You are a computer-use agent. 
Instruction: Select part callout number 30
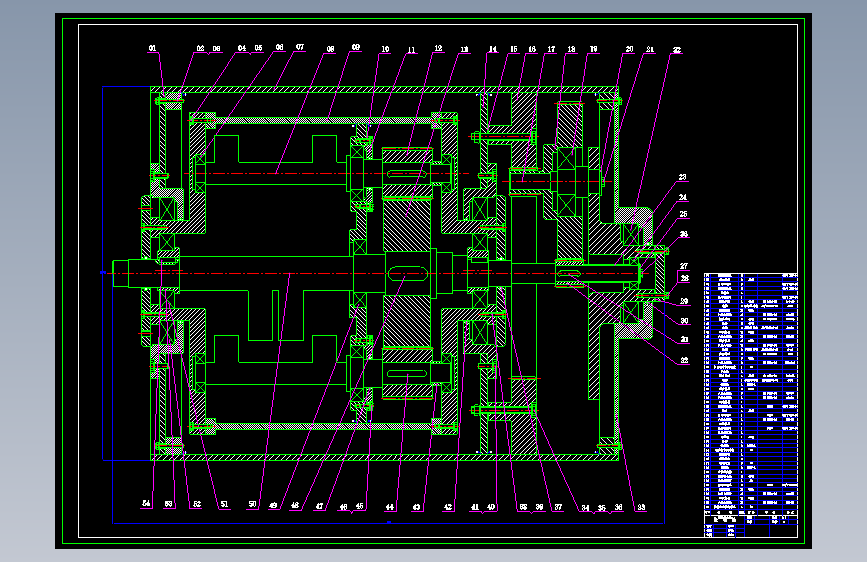pyautogui.click(x=685, y=321)
